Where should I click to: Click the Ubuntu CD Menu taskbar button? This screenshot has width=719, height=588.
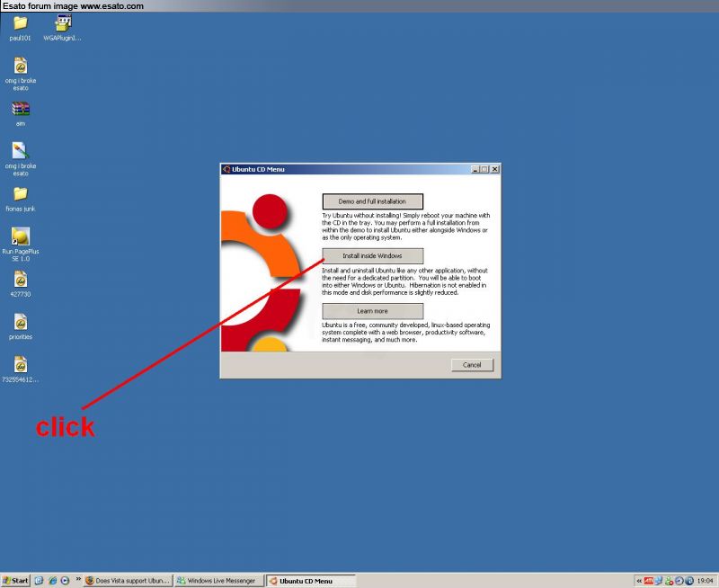tap(311, 581)
